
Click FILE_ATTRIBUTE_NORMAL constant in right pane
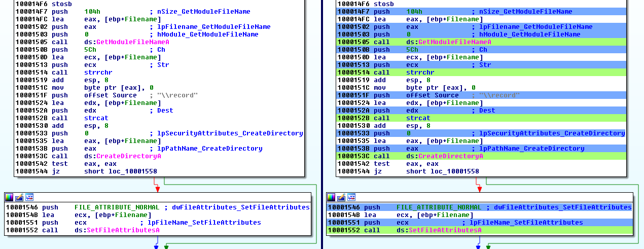pos(439,207)
